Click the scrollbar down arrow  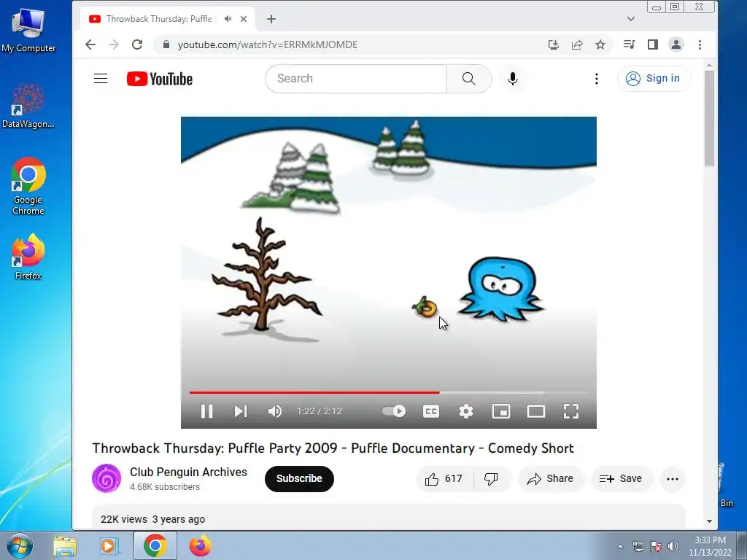pyautogui.click(x=709, y=521)
